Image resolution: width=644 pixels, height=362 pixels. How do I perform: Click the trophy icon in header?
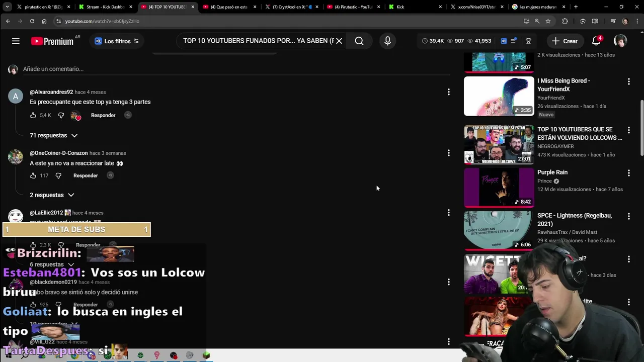529,41
